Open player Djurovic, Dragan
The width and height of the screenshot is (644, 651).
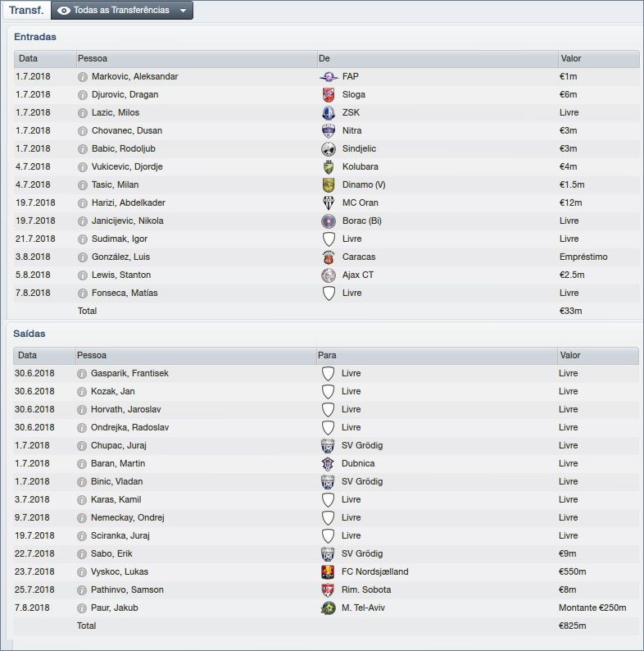coord(125,95)
